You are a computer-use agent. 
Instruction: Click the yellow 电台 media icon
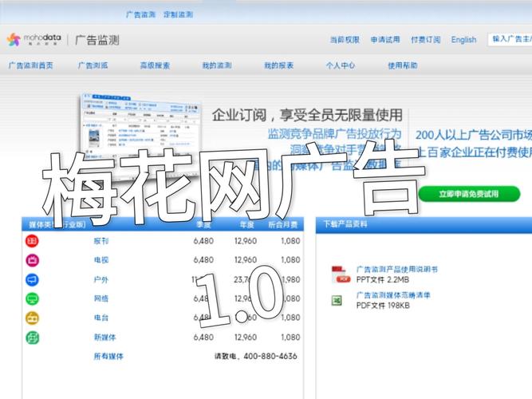[32, 318]
